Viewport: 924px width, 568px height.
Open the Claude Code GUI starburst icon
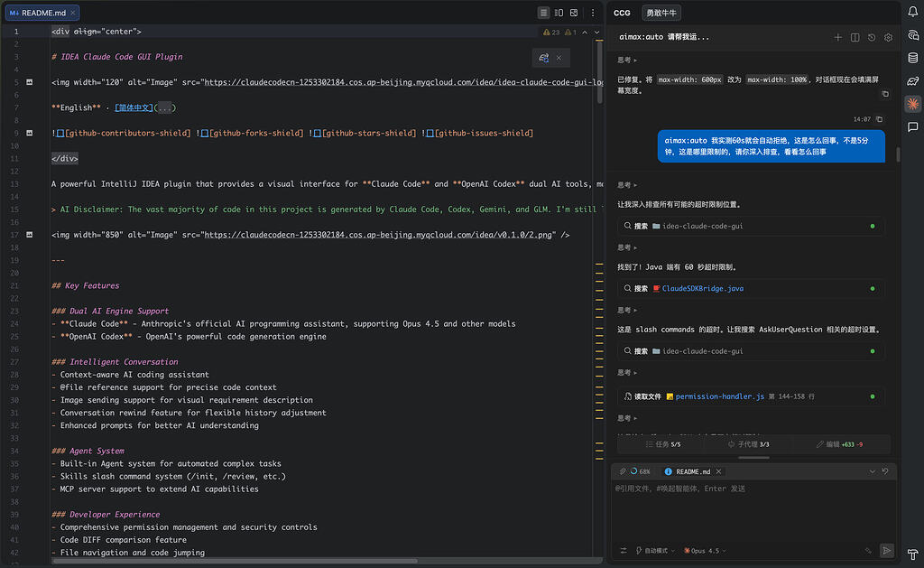pos(913,104)
